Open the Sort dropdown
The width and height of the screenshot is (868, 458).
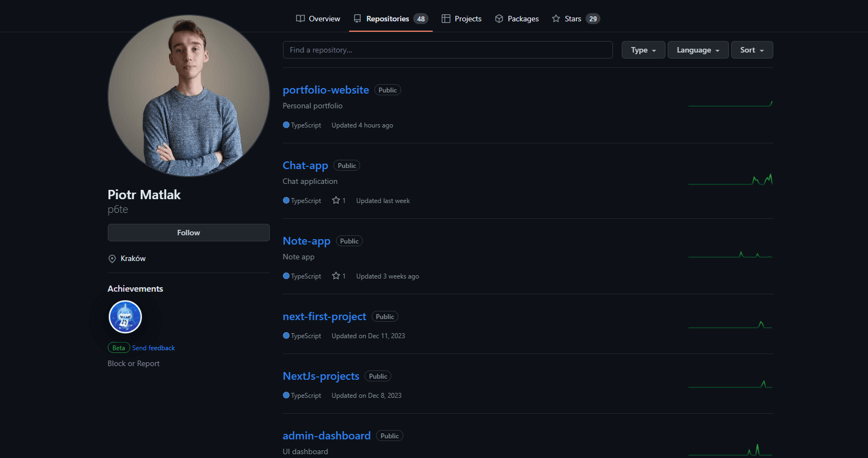tap(752, 50)
